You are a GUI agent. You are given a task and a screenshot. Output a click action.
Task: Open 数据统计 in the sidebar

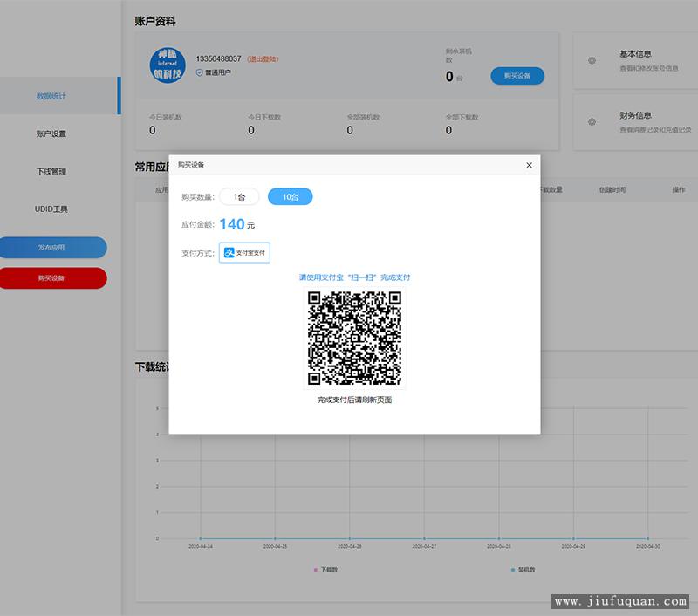click(x=51, y=96)
